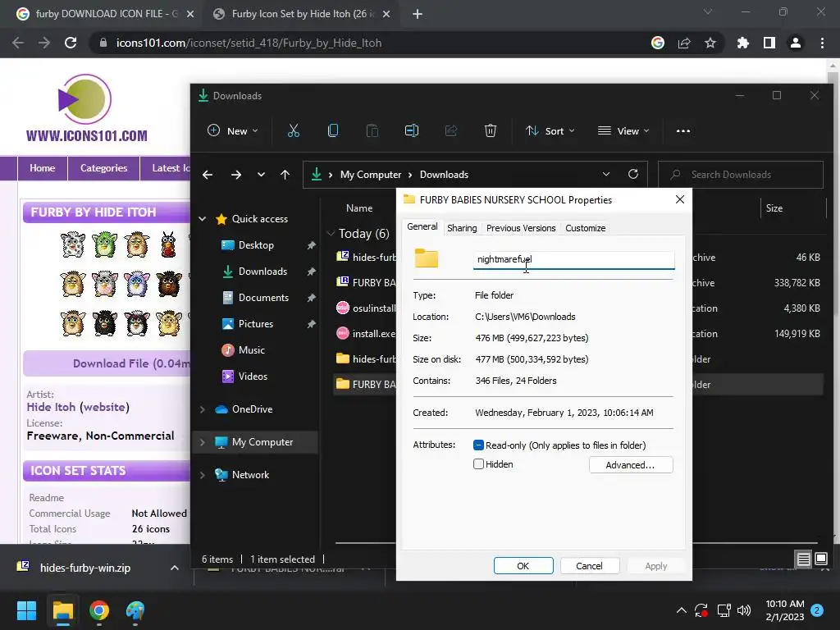This screenshot has height=630, width=840.
Task: Switch to the Previous Versions tab
Action: 521,228
